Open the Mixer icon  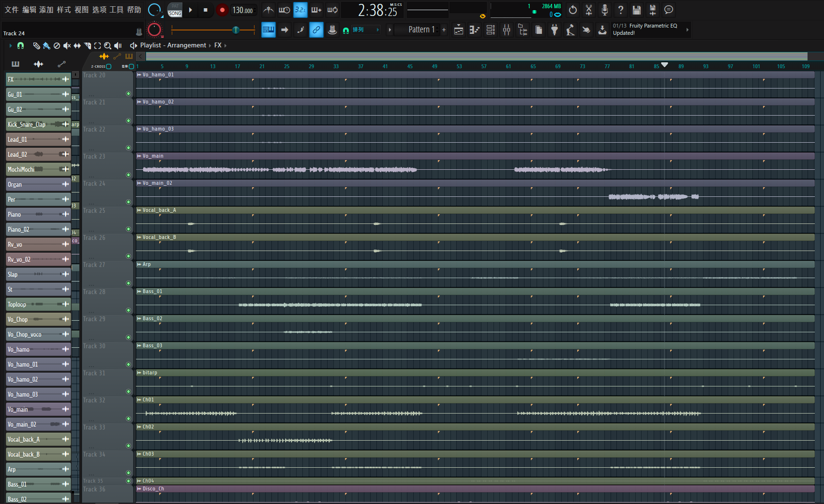pos(507,30)
